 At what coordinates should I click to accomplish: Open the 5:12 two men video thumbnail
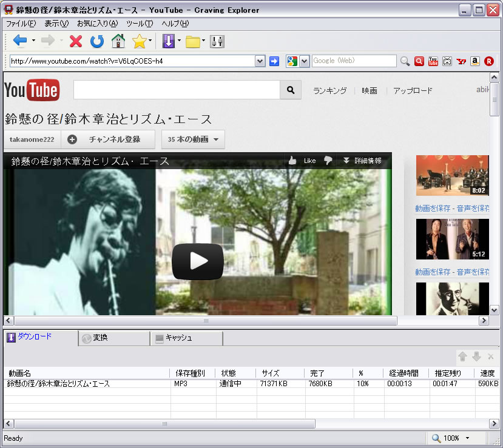452,239
